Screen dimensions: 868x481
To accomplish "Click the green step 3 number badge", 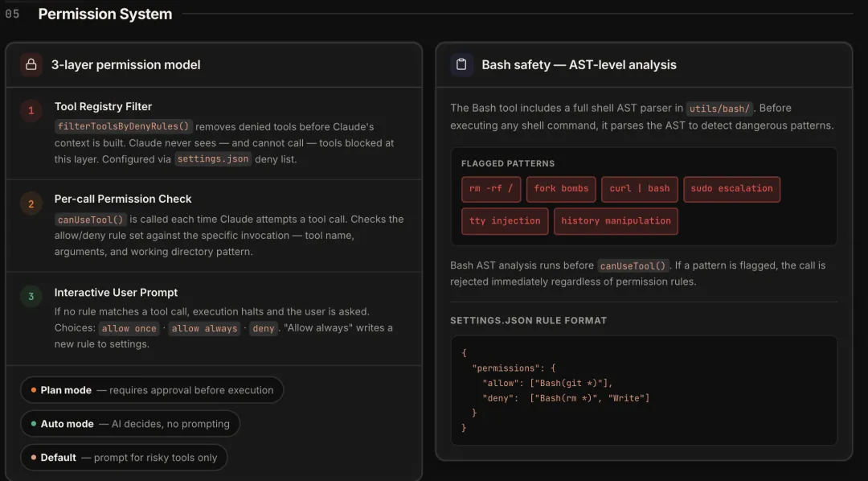I will point(31,297).
